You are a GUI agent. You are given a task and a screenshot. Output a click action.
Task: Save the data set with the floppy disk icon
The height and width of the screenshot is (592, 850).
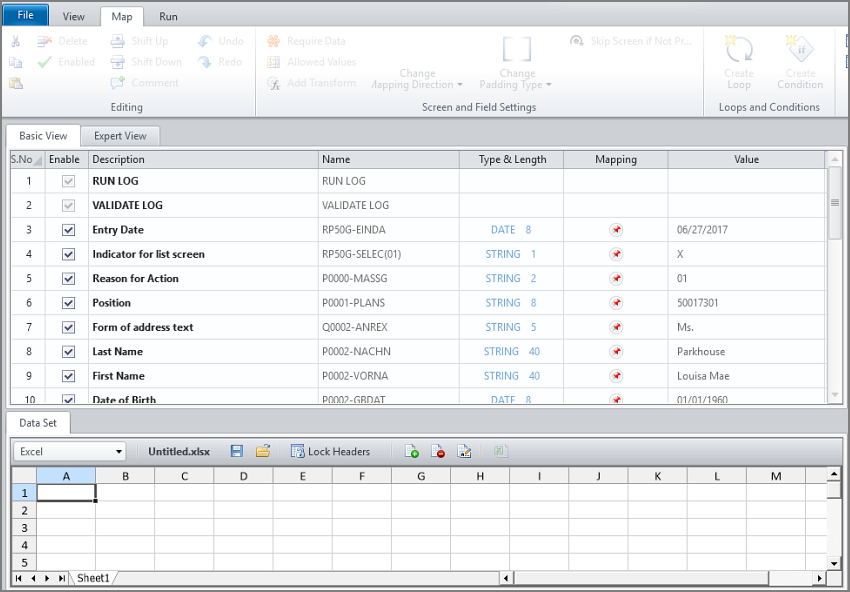coord(237,451)
